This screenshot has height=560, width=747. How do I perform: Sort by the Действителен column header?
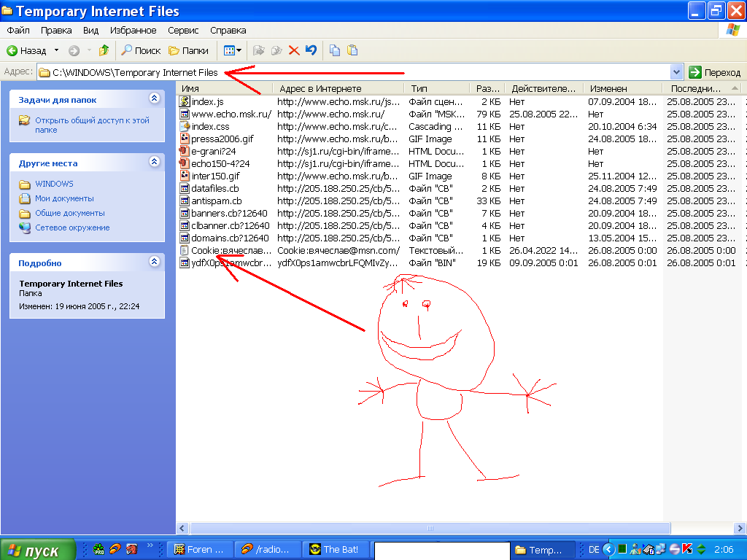(543, 88)
